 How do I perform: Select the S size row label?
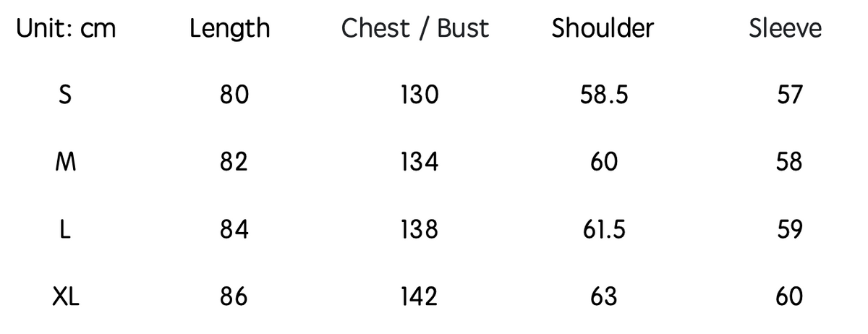point(67,95)
